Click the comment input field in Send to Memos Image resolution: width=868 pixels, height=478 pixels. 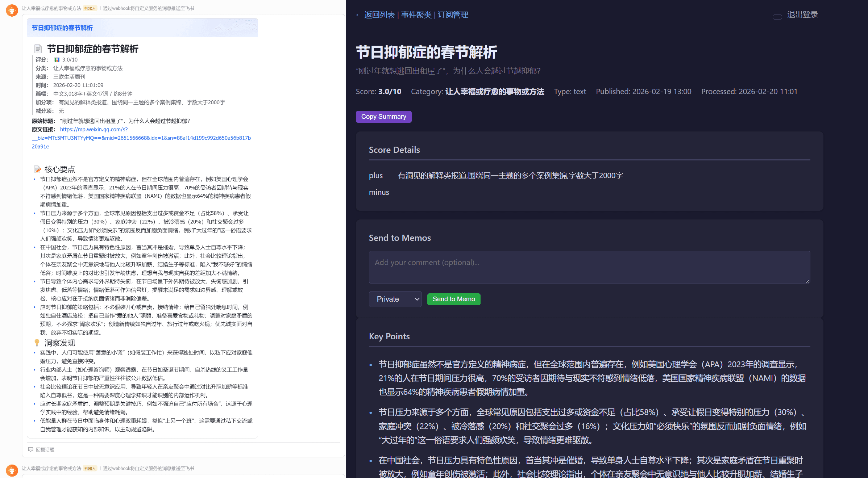coord(589,267)
